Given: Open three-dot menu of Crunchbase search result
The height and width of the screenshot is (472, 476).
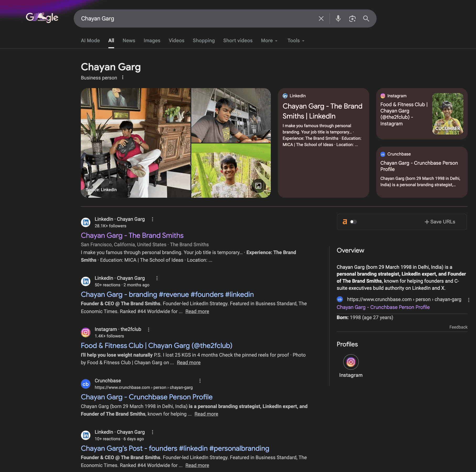Looking at the screenshot, I should point(200,381).
